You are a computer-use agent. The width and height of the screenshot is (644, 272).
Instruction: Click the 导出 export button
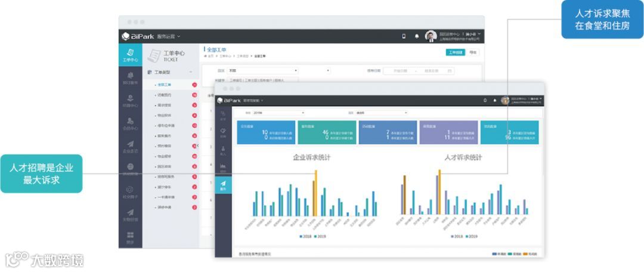tap(473, 52)
